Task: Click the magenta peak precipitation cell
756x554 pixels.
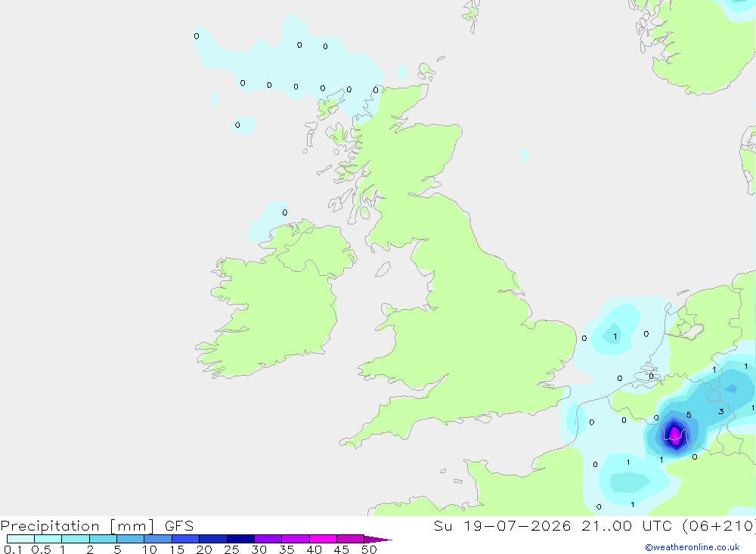Action: point(675,435)
